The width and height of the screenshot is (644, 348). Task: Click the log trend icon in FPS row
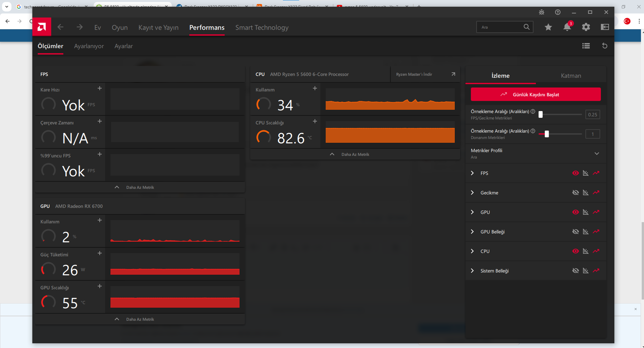click(x=596, y=173)
